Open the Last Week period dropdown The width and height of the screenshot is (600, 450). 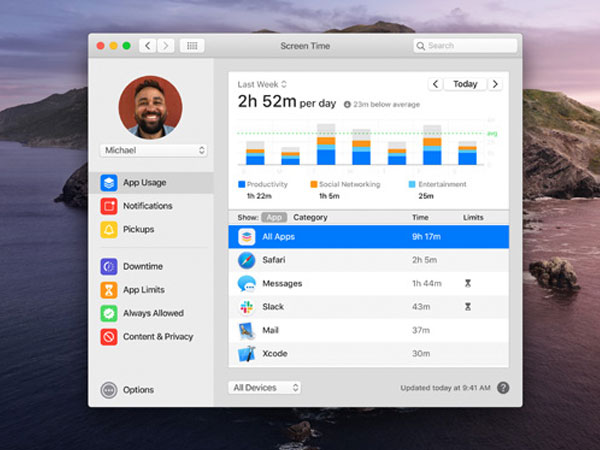pyautogui.click(x=262, y=84)
